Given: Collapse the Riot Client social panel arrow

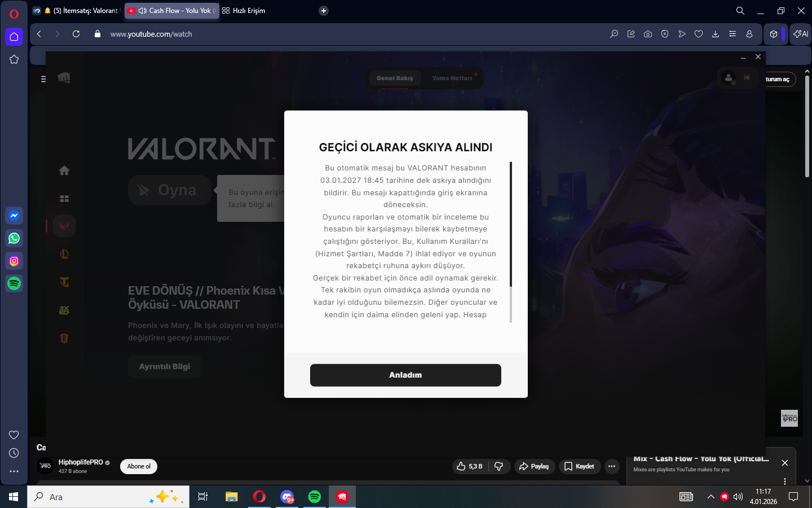Looking at the screenshot, I should (x=747, y=78).
